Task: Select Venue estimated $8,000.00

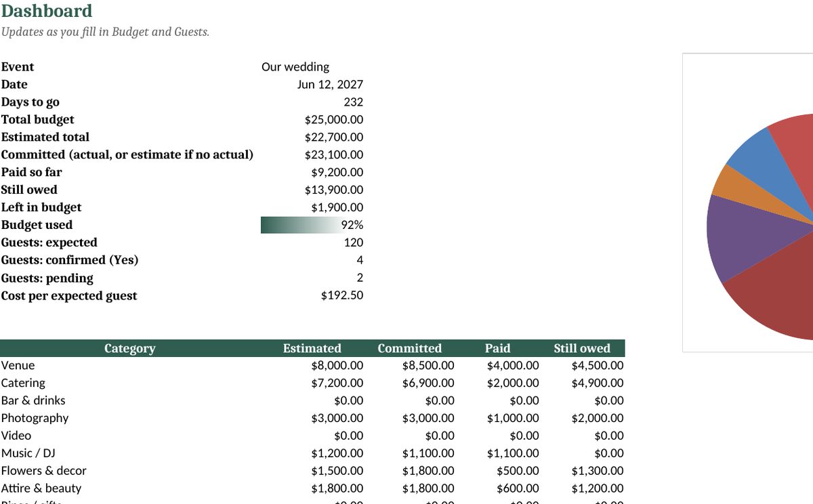Action: [x=337, y=366]
